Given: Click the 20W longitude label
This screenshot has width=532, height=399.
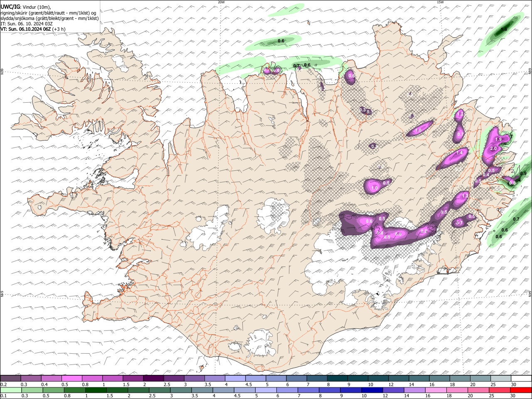Looking at the screenshot, I should pos(221,2).
